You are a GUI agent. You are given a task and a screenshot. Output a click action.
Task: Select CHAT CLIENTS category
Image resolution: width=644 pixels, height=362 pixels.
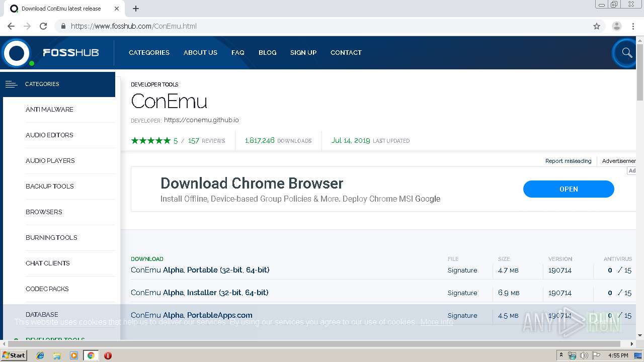click(x=48, y=263)
